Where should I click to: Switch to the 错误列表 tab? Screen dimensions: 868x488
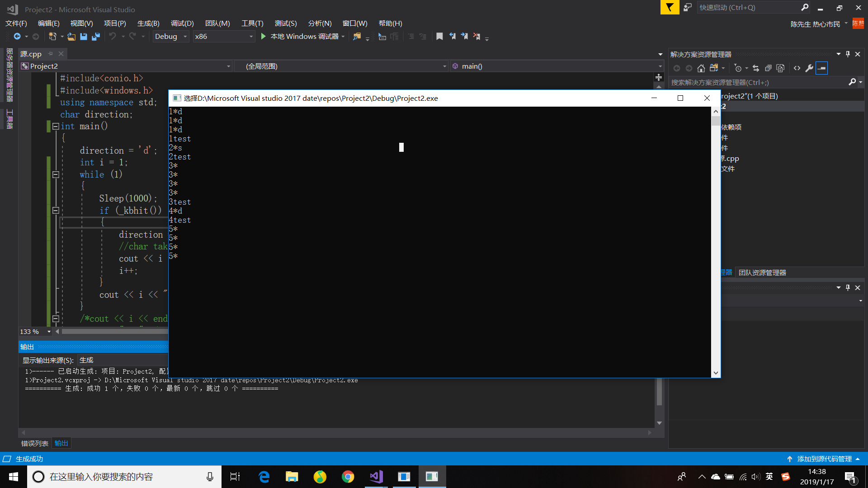[34, 443]
